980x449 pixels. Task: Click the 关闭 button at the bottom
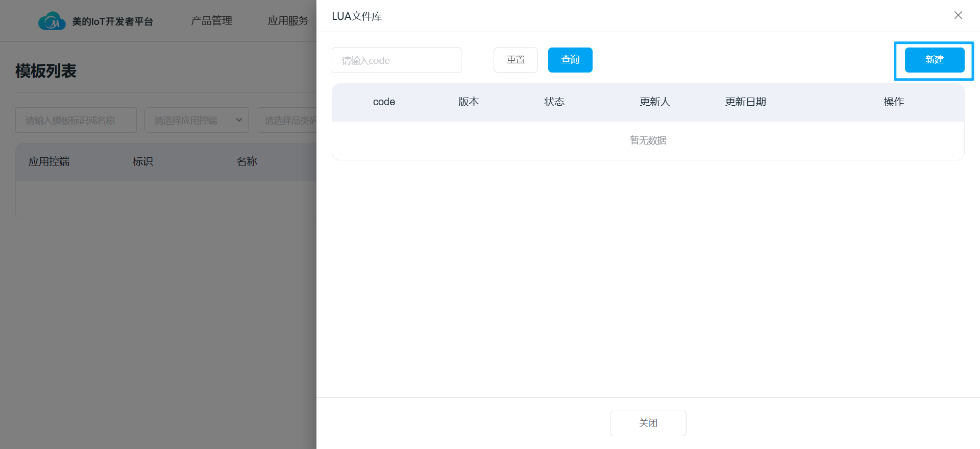(648, 423)
